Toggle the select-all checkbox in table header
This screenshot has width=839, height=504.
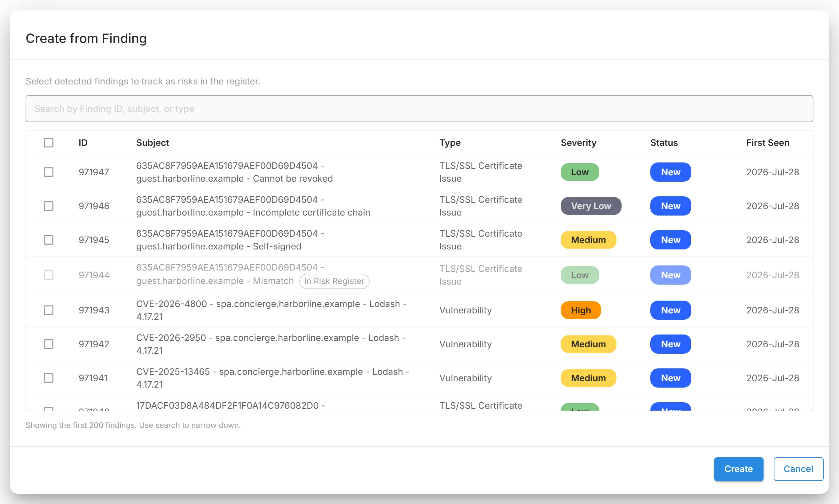pos(49,143)
